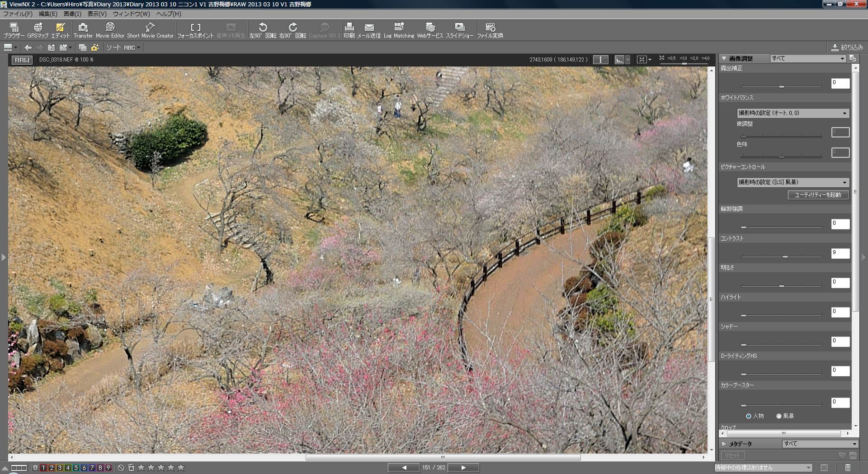Click the 絞り込み filter button
The image size is (868, 474).
click(848, 47)
